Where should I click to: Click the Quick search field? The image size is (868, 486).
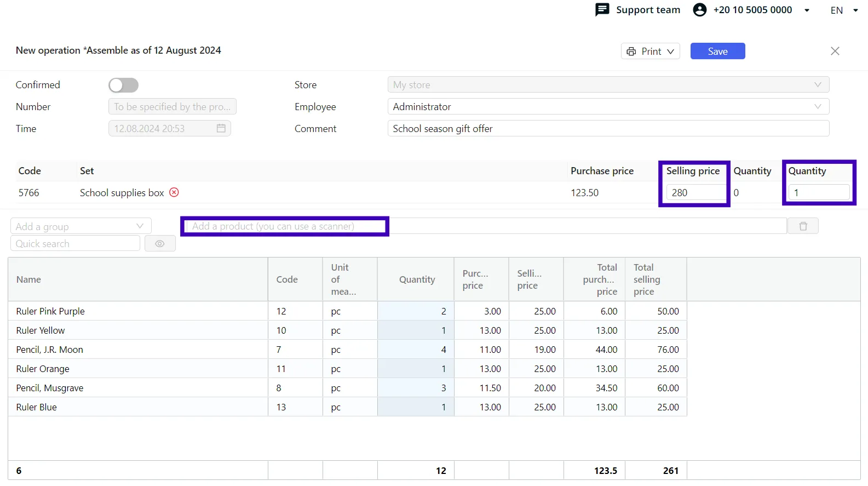pyautogui.click(x=75, y=243)
